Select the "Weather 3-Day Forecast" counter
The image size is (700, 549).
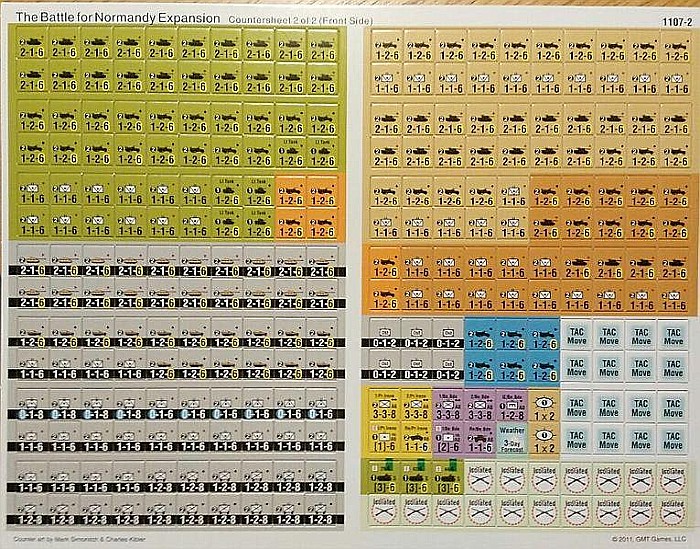point(512,439)
